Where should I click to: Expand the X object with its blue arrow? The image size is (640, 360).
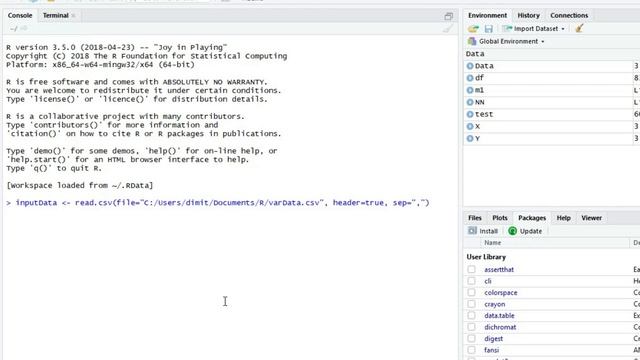coord(470,127)
